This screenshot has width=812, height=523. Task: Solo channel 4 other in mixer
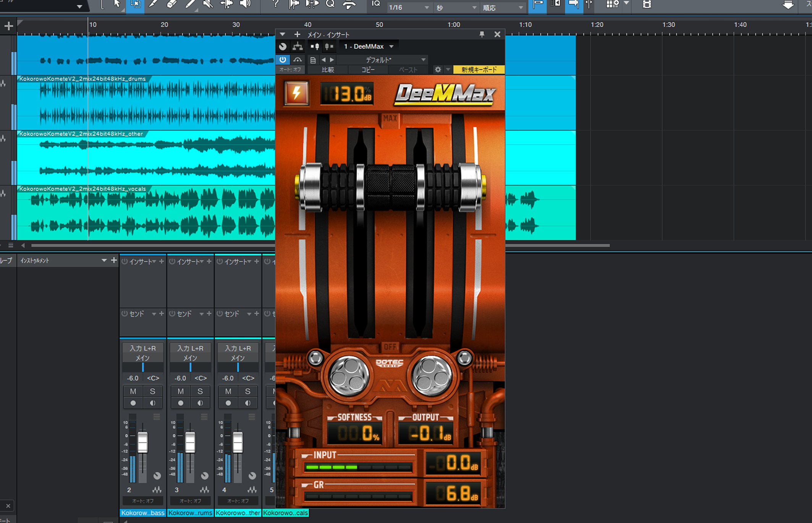247,391
